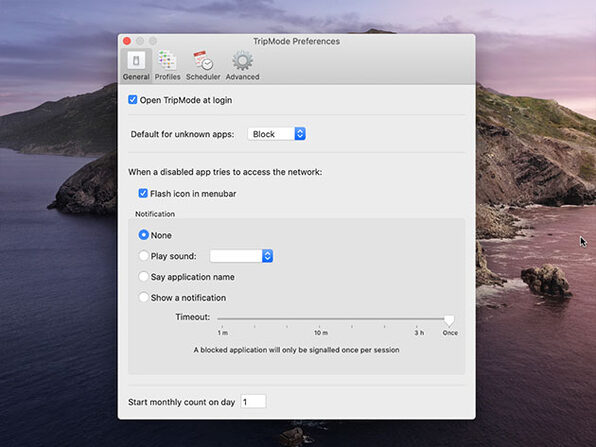Image resolution: width=596 pixels, height=447 pixels.
Task: Uncheck Open TripMode at login
Action: 133,100
